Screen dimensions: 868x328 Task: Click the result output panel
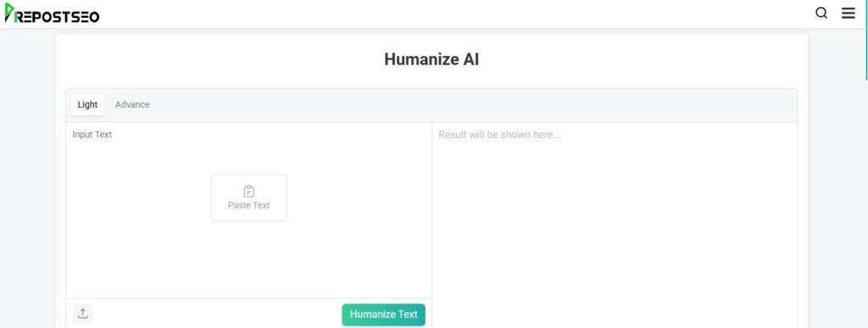(x=615, y=225)
